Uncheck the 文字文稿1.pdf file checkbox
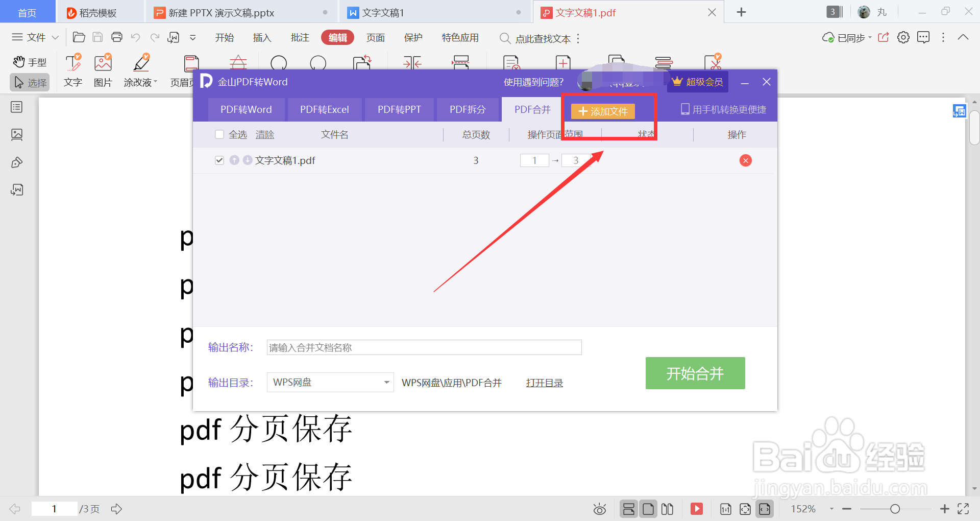The height and width of the screenshot is (521, 980). tap(219, 160)
